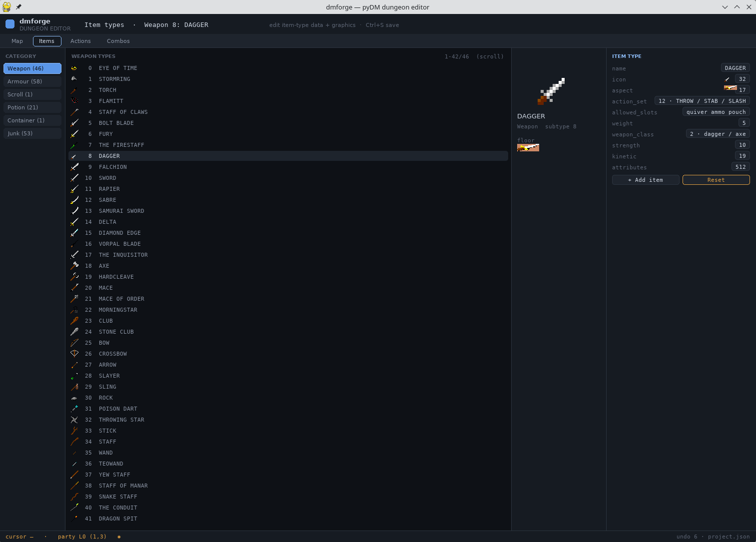Open the action_set dropdown THROW / STAB / SLASH
756x542 pixels.
pyautogui.click(x=702, y=101)
